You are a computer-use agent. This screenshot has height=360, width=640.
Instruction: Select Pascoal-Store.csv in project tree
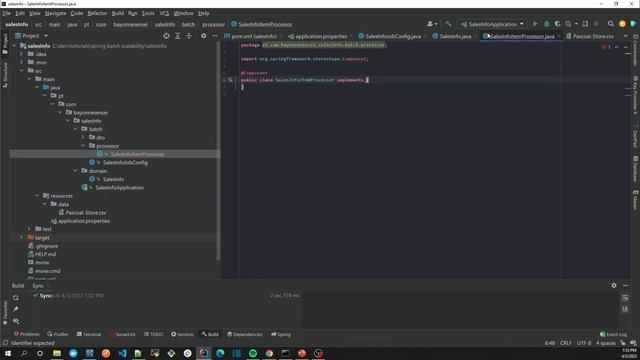(x=86, y=213)
